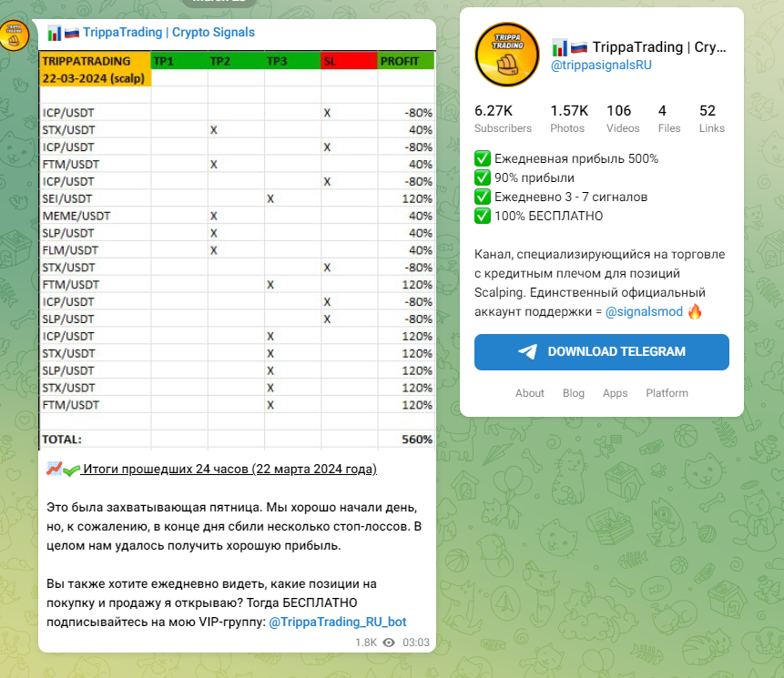784x678 pixels.
Task: Follow the @TrippaTrading_RU_bot link
Action: 338,622
